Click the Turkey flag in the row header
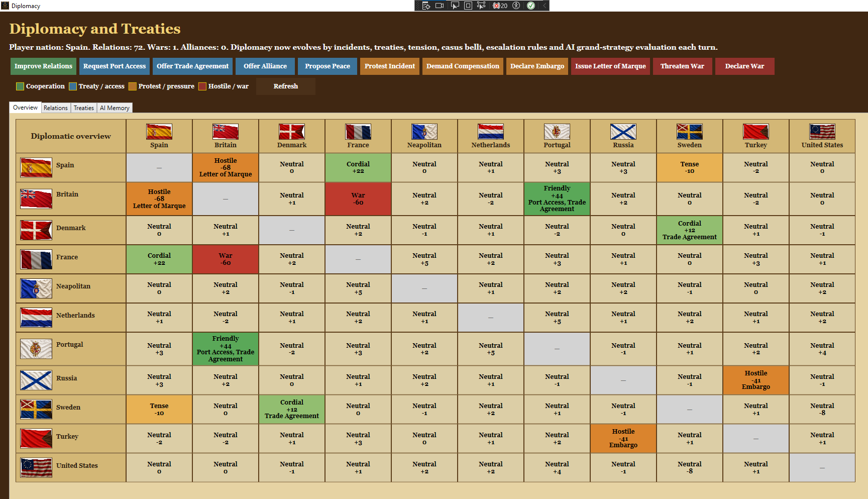The height and width of the screenshot is (499, 868). pos(36,439)
